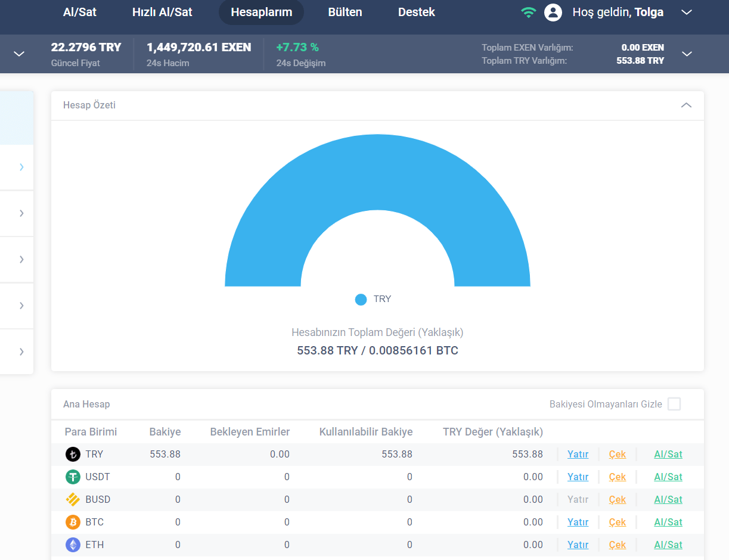
Task: Click the green connection status wifi icon
Action: [528, 13]
